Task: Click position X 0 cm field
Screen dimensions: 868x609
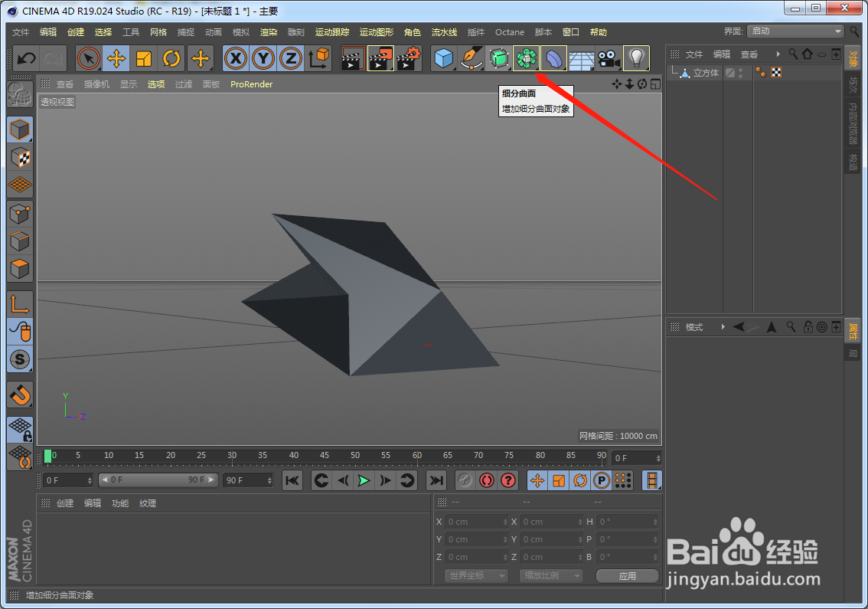Action: click(477, 522)
